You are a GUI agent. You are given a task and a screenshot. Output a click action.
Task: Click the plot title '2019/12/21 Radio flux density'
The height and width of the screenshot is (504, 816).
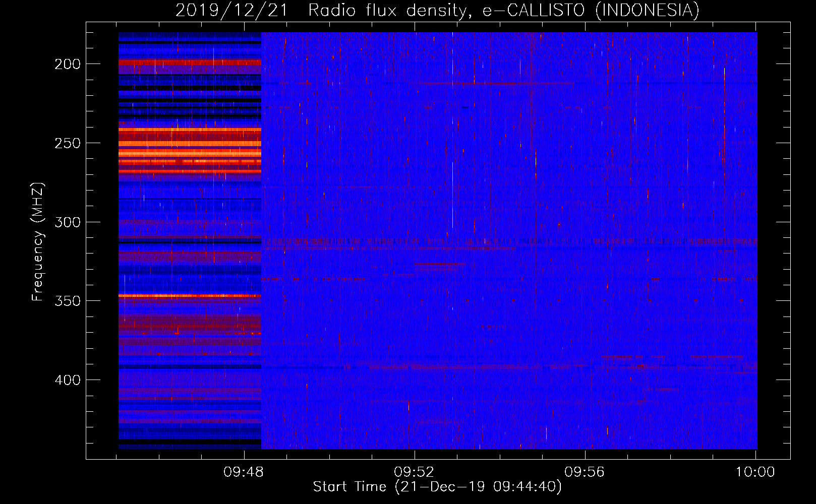(437, 10)
